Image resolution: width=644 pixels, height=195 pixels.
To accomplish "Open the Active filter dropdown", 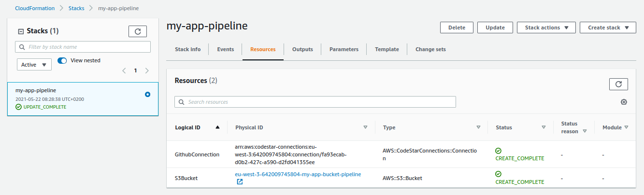I will [34, 65].
